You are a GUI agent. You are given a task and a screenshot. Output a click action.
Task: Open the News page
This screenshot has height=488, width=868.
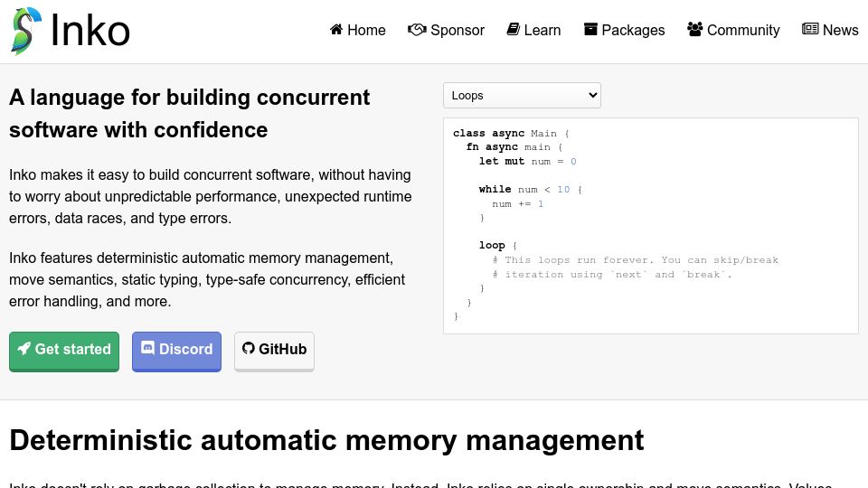pyautogui.click(x=830, y=30)
